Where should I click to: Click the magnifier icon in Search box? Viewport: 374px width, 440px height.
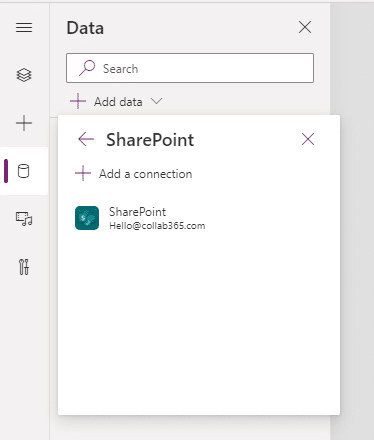[87, 68]
